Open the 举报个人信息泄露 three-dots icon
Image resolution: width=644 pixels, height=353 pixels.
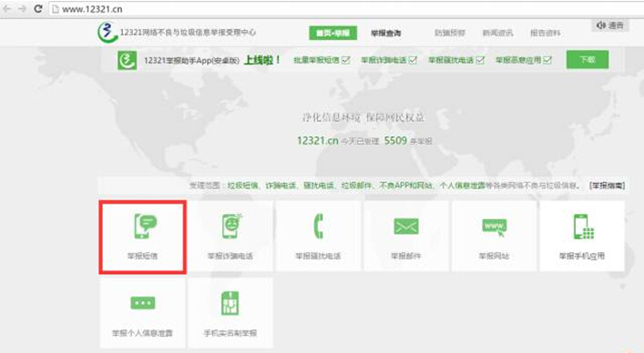142,303
